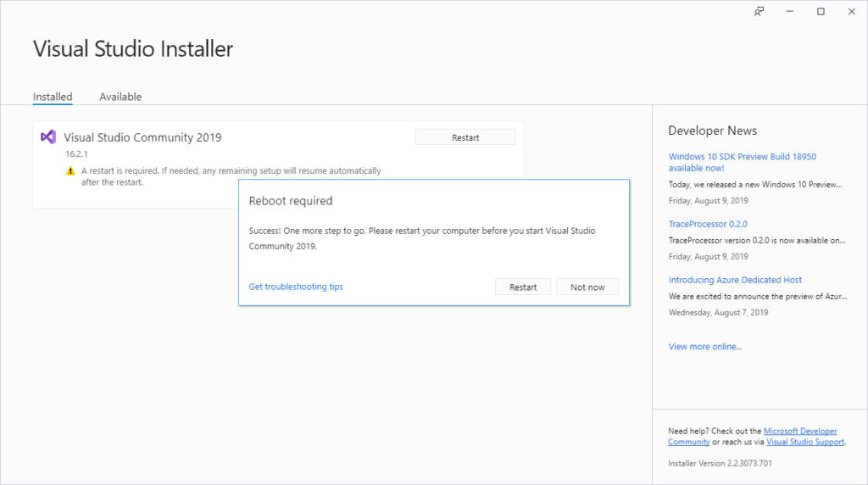The width and height of the screenshot is (868, 485).
Task: Open Visual Studio Support link
Action: (x=805, y=442)
